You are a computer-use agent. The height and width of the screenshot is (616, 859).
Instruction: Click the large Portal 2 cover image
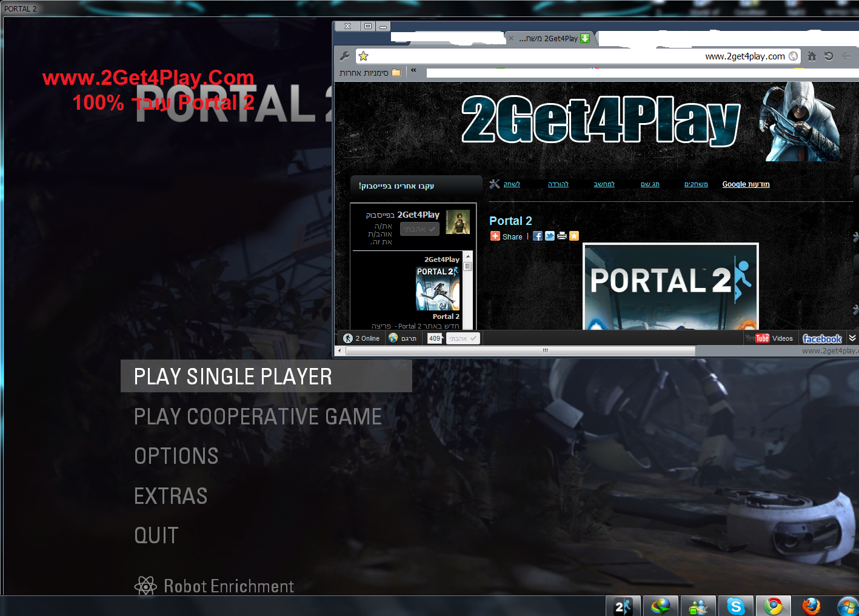[670, 287]
